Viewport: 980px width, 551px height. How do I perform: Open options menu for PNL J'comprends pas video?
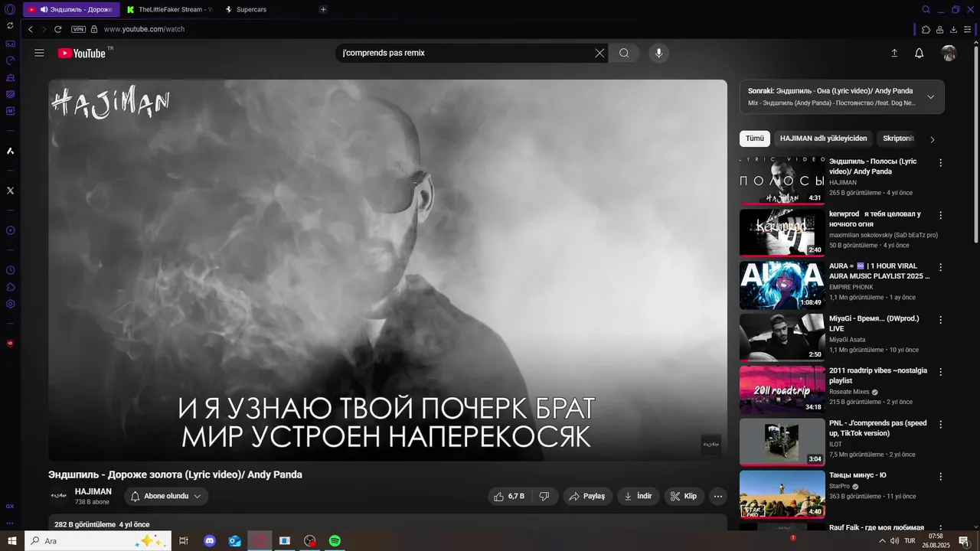tap(941, 424)
